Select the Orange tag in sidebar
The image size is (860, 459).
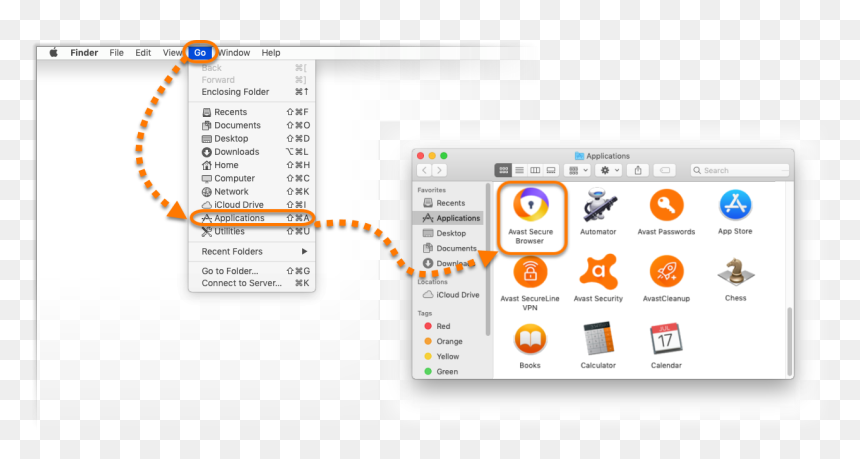coord(449,341)
